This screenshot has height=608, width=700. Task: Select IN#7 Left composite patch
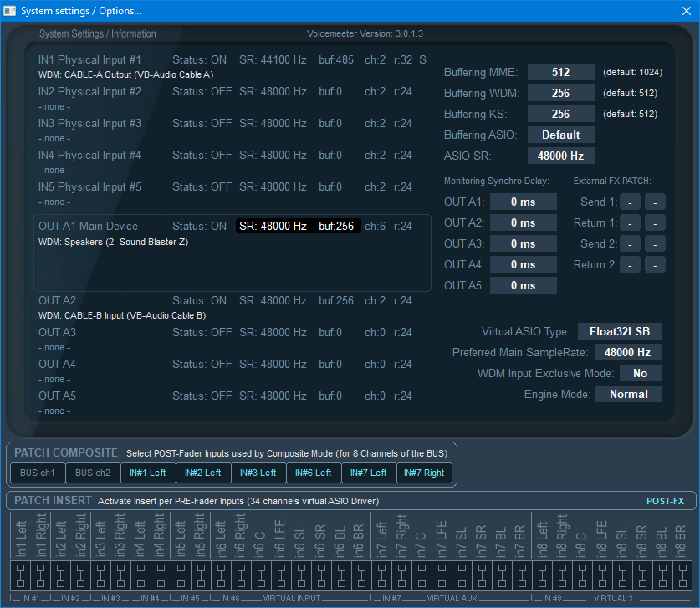tap(369, 473)
